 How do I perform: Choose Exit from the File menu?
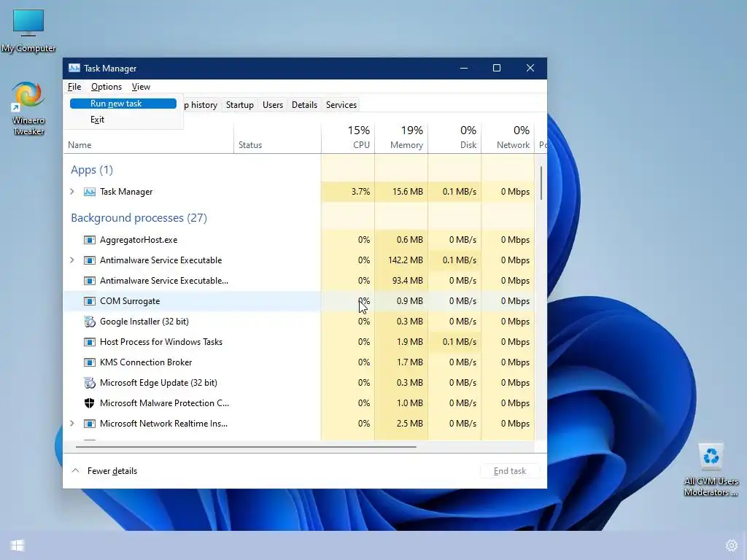tap(123, 120)
